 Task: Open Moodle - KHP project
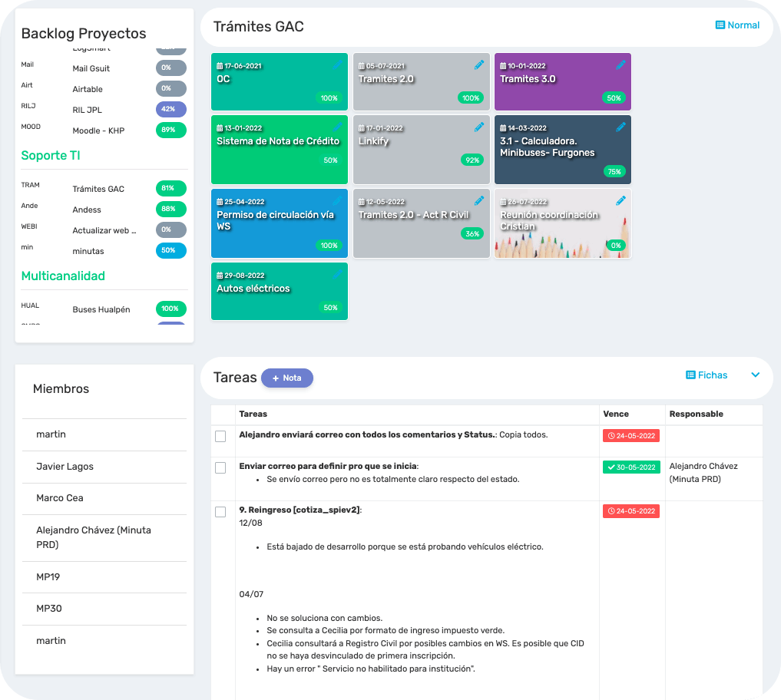(x=98, y=130)
